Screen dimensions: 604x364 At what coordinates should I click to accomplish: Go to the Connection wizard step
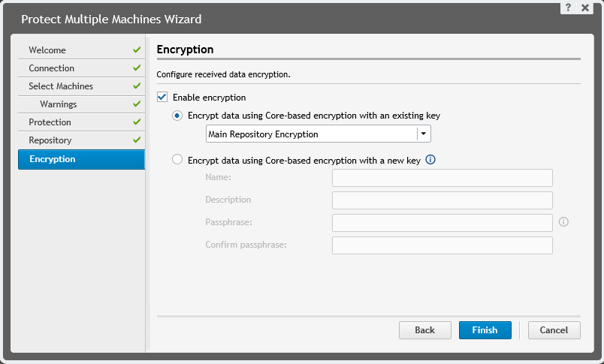(x=51, y=68)
